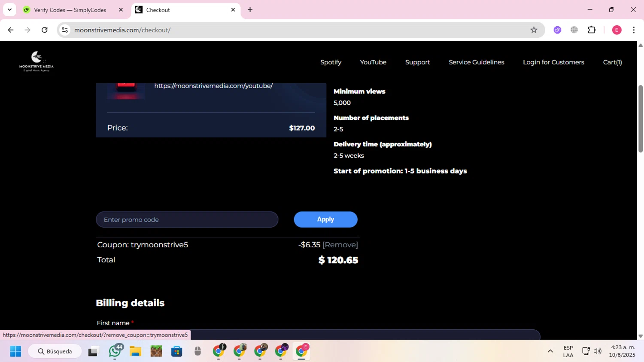Launch Minecraft from the taskbar

(156, 351)
